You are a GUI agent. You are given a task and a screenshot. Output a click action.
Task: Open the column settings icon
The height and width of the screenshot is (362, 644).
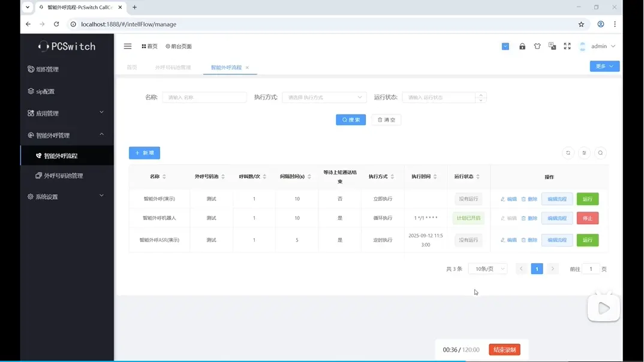coord(585,153)
